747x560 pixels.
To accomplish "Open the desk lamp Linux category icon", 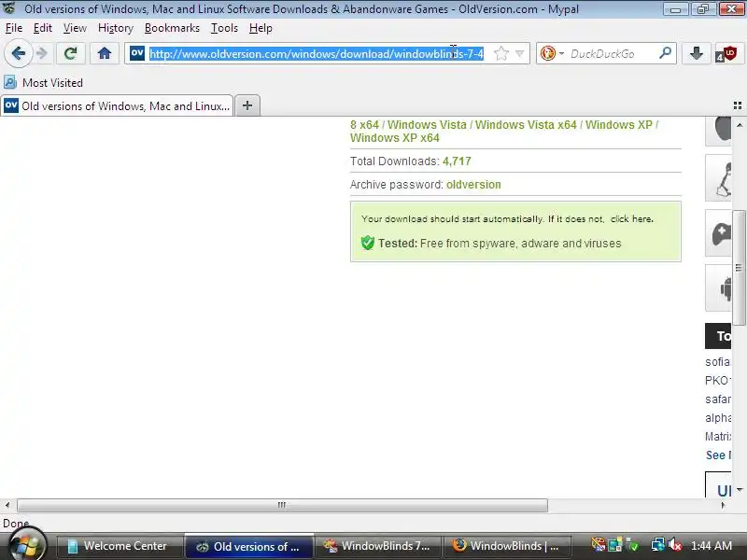I will coord(719,178).
